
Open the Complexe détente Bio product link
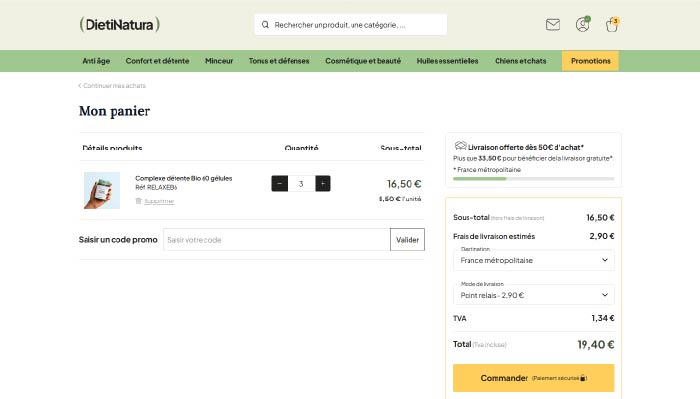click(183, 178)
